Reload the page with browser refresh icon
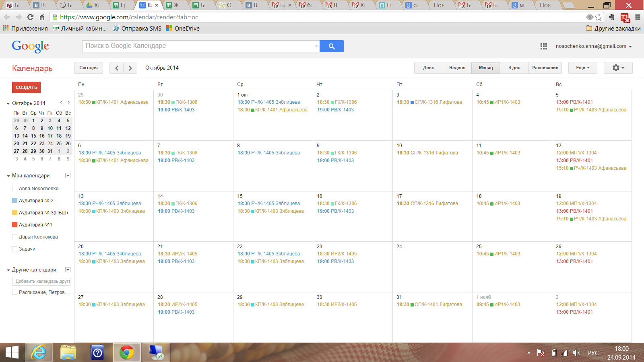 (30, 17)
